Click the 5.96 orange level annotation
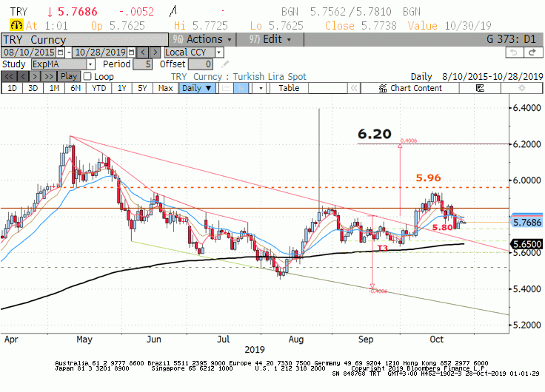This screenshot has width=545, height=392. [428, 178]
